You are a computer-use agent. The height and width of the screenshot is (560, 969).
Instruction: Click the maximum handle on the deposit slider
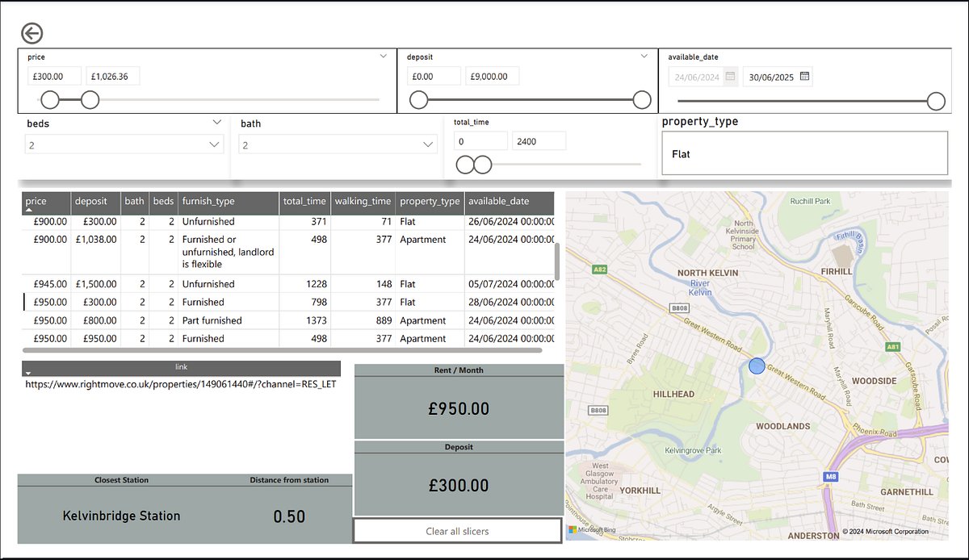[641, 99]
